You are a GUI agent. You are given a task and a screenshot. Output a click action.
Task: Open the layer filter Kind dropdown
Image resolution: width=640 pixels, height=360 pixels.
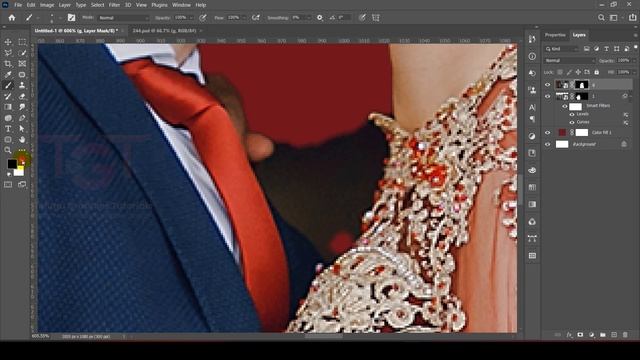pos(562,49)
